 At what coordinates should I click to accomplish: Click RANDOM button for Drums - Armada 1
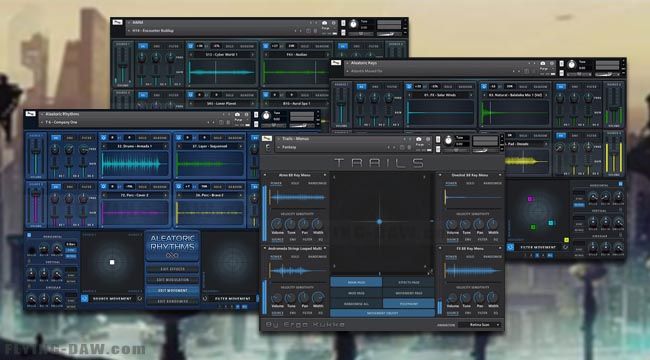tap(160, 138)
